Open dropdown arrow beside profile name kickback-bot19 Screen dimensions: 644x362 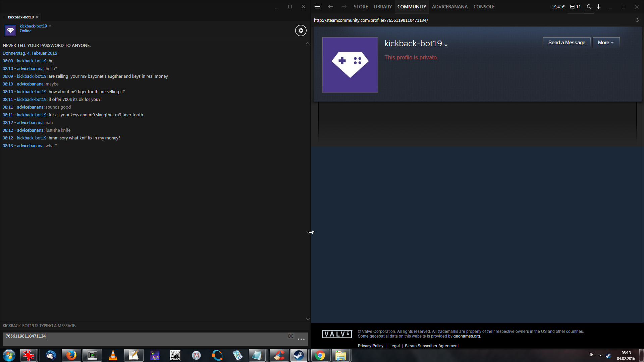(x=446, y=45)
